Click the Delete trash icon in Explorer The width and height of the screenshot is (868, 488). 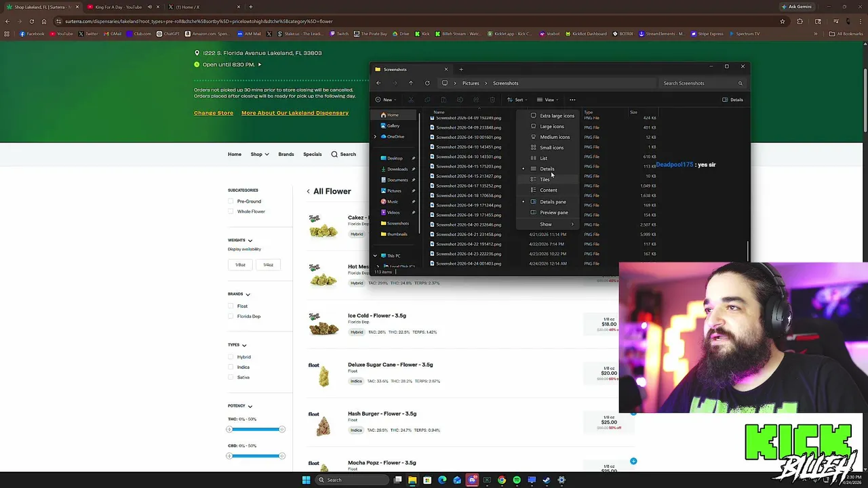click(492, 100)
